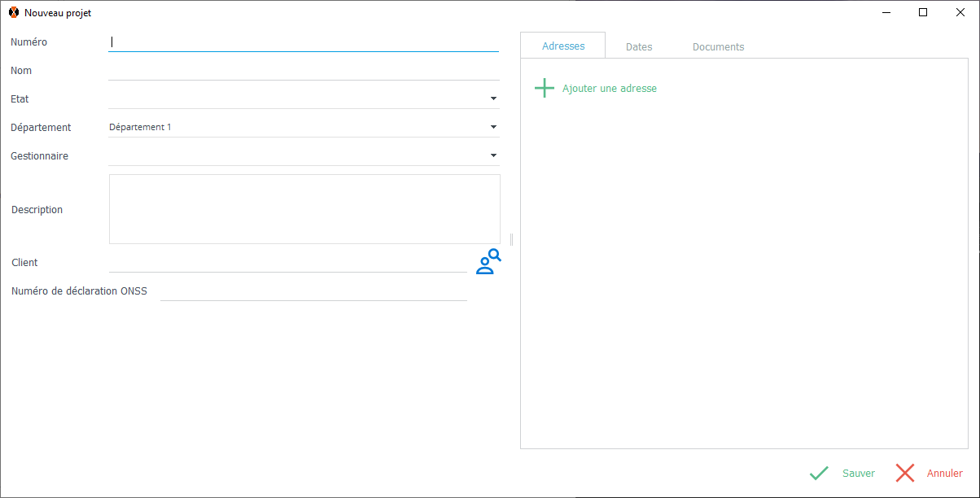The image size is (980, 498).
Task: Click the green plus icon for adding an address
Action: (544, 88)
